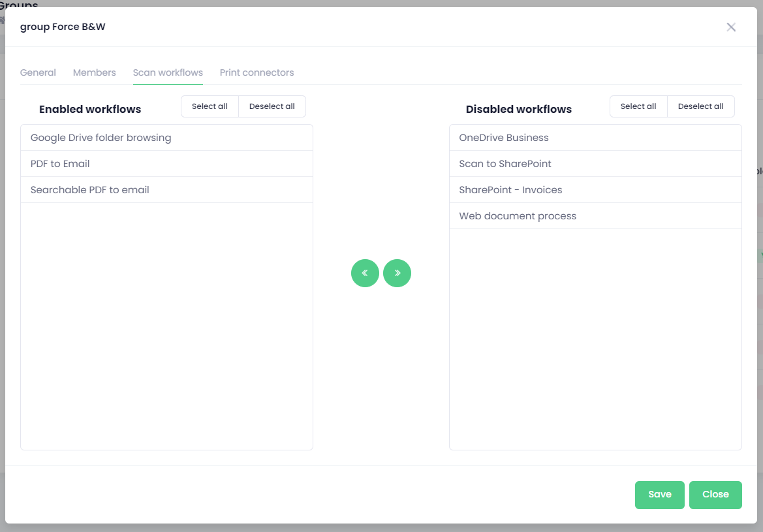Select all enabled workflows
The width and height of the screenshot is (763, 532).
tap(210, 106)
